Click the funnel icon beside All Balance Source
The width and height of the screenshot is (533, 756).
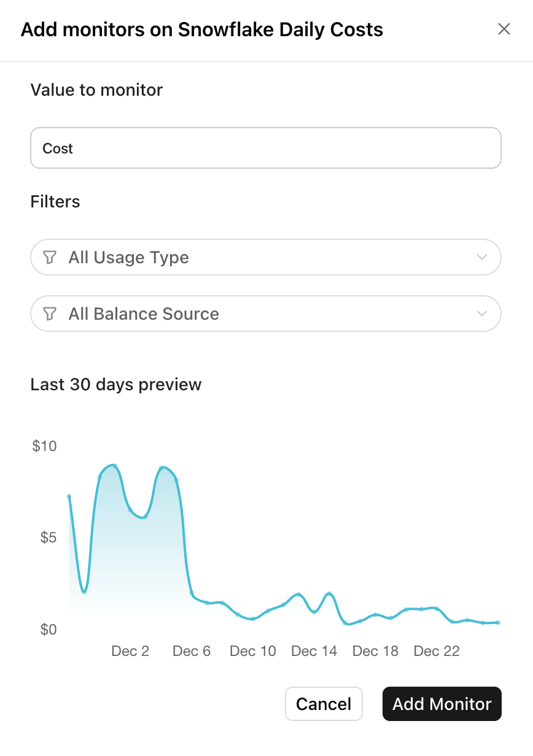[x=50, y=314]
